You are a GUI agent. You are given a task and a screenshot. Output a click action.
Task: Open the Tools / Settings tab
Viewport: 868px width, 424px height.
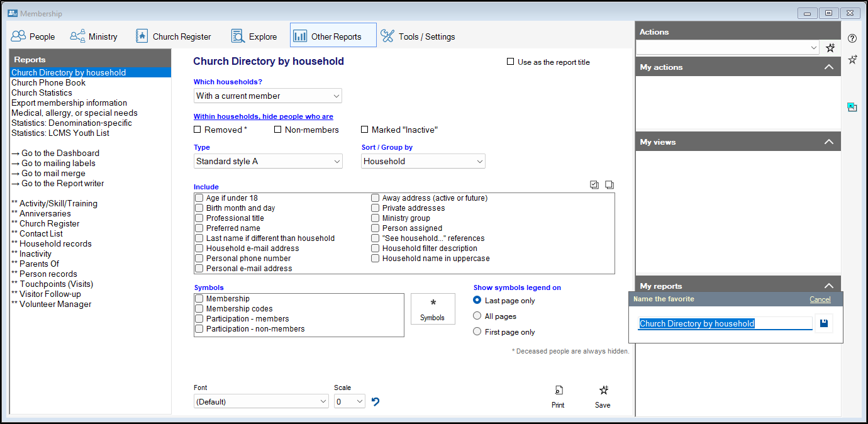(x=418, y=36)
